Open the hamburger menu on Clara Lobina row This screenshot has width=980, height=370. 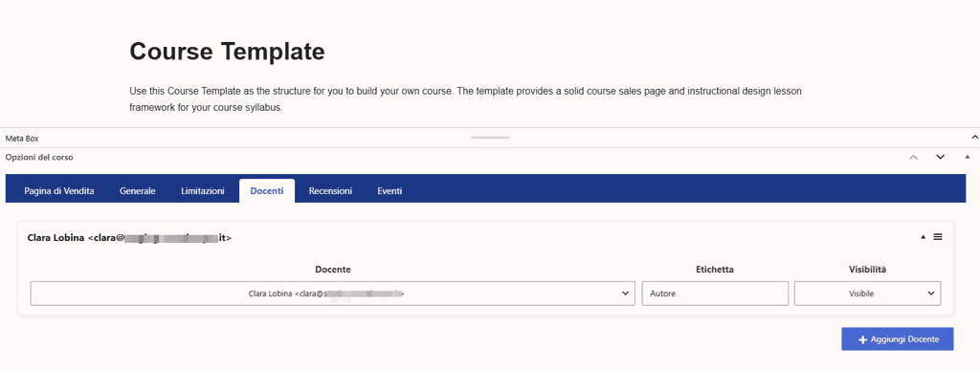click(938, 237)
